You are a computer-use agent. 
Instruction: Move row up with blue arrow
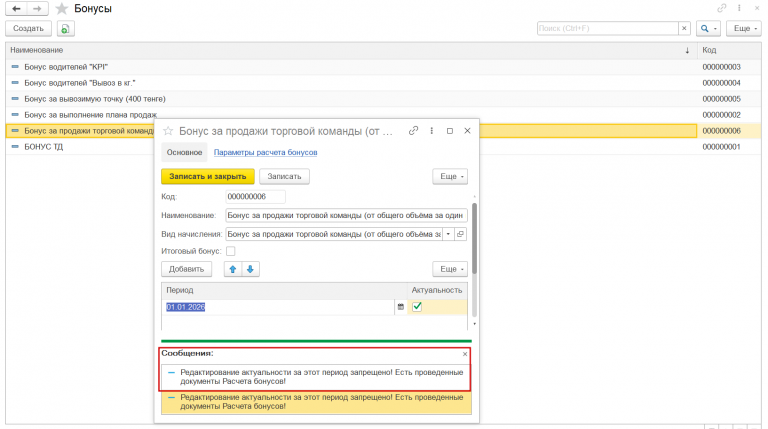click(x=233, y=269)
